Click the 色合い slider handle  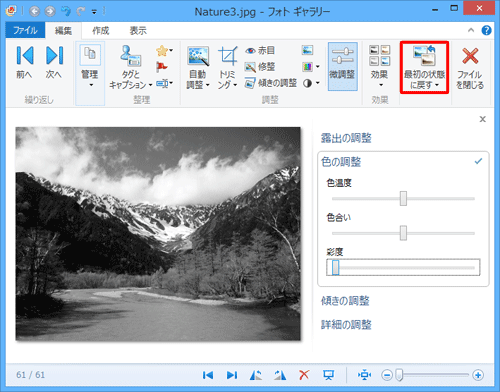click(x=403, y=233)
